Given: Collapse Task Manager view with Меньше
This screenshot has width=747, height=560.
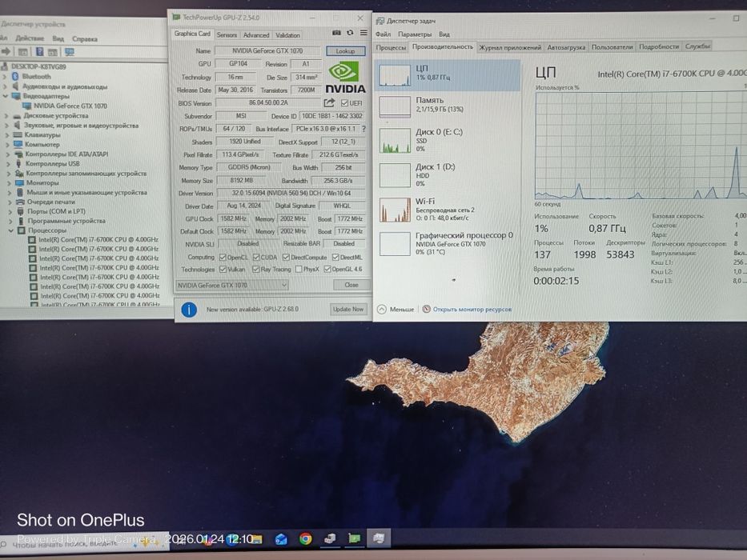Looking at the screenshot, I should [x=396, y=309].
